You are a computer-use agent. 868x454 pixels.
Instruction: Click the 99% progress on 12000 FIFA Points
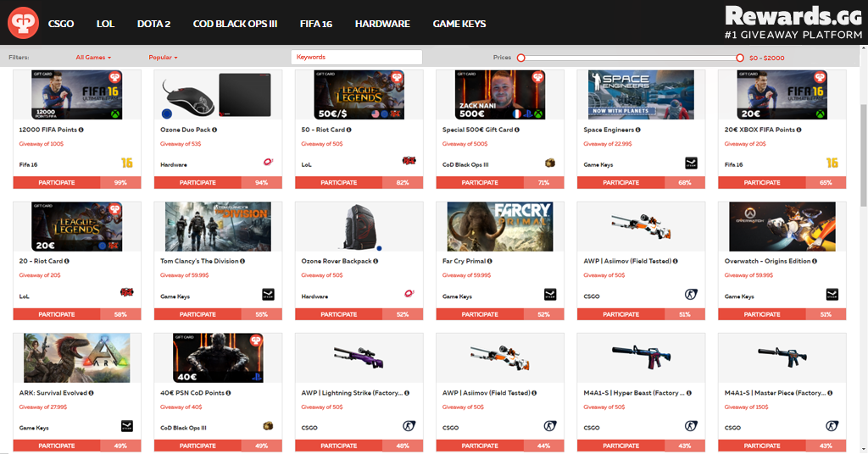pos(120,182)
